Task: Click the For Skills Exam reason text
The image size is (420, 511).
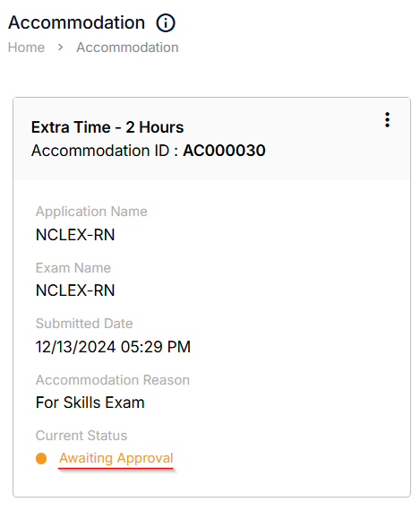Action: point(90,403)
